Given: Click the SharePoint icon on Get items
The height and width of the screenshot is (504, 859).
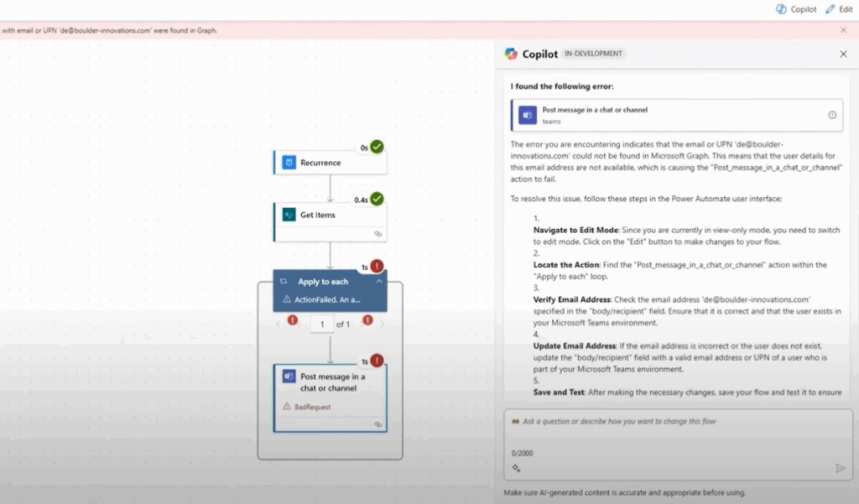Looking at the screenshot, I should coord(289,215).
